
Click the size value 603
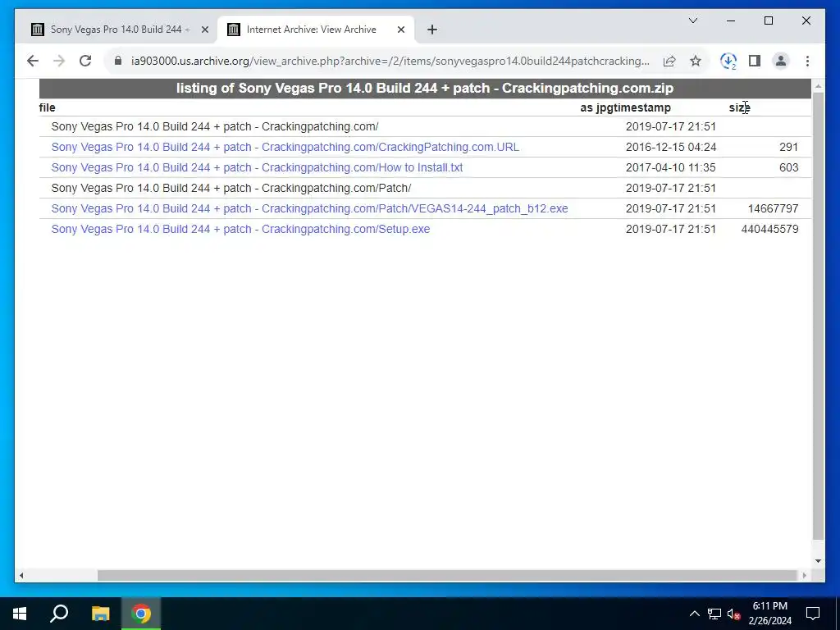point(788,167)
